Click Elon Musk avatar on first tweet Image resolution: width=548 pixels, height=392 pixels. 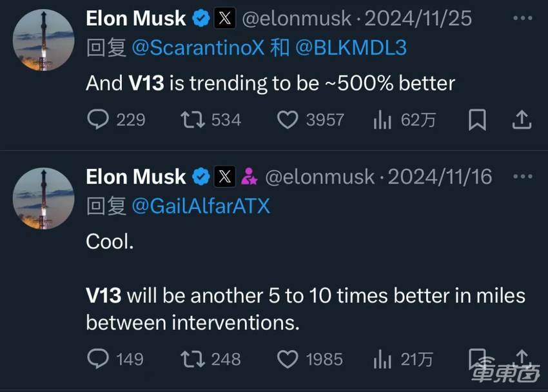pos(43,41)
